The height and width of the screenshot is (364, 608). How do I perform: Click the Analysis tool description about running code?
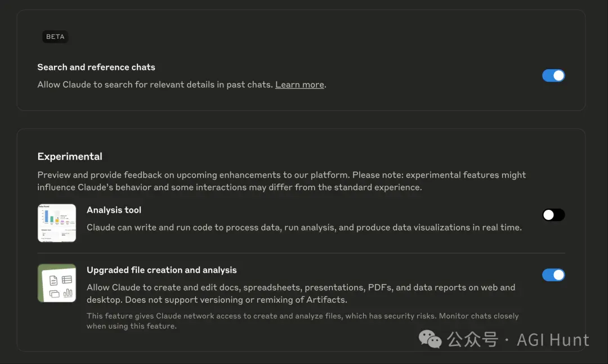click(304, 227)
